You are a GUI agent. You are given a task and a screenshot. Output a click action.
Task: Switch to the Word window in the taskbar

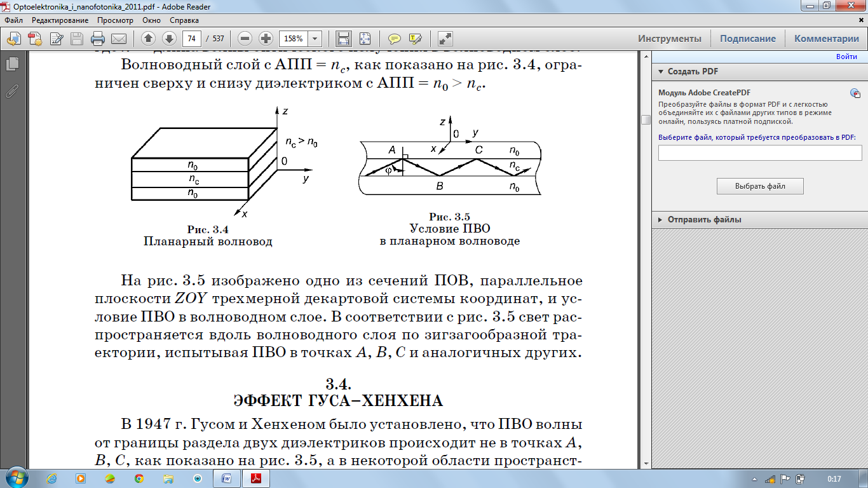pyautogui.click(x=227, y=478)
